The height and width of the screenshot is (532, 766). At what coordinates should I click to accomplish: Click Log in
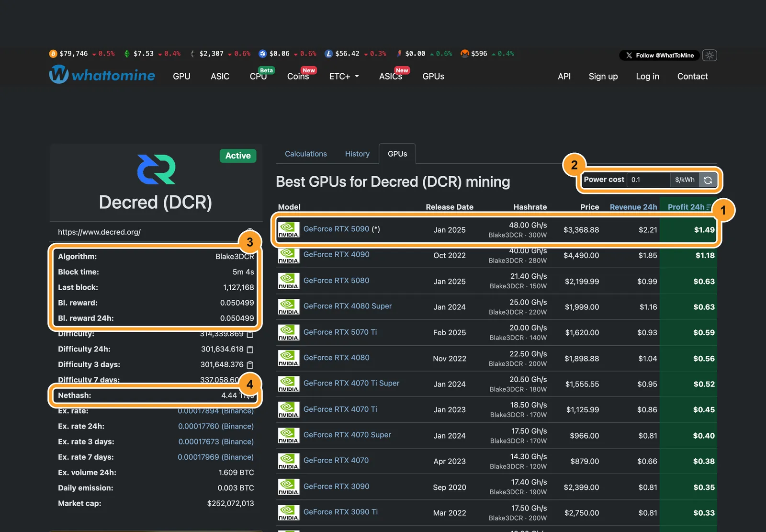click(647, 76)
